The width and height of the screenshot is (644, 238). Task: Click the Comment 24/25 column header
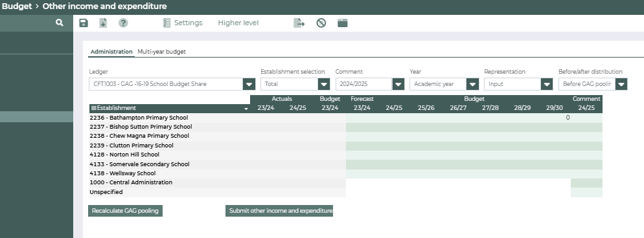pyautogui.click(x=586, y=108)
